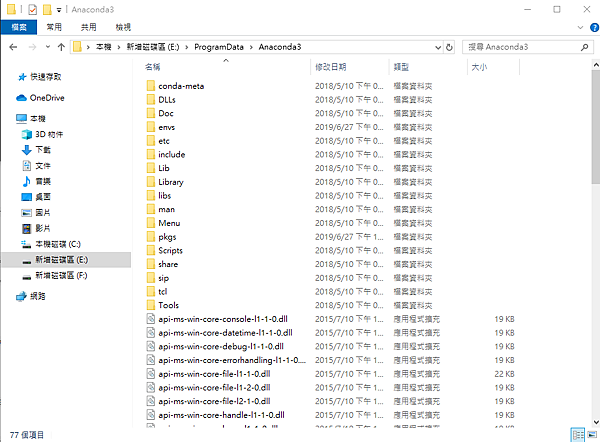Expand the ribbon with the chevron

pyautogui.click(x=580, y=28)
